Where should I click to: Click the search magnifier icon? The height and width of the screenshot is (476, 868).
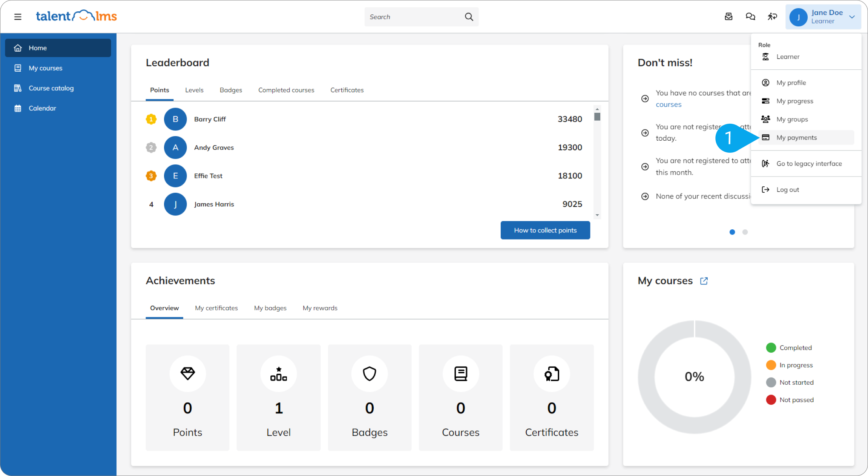tap(469, 17)
